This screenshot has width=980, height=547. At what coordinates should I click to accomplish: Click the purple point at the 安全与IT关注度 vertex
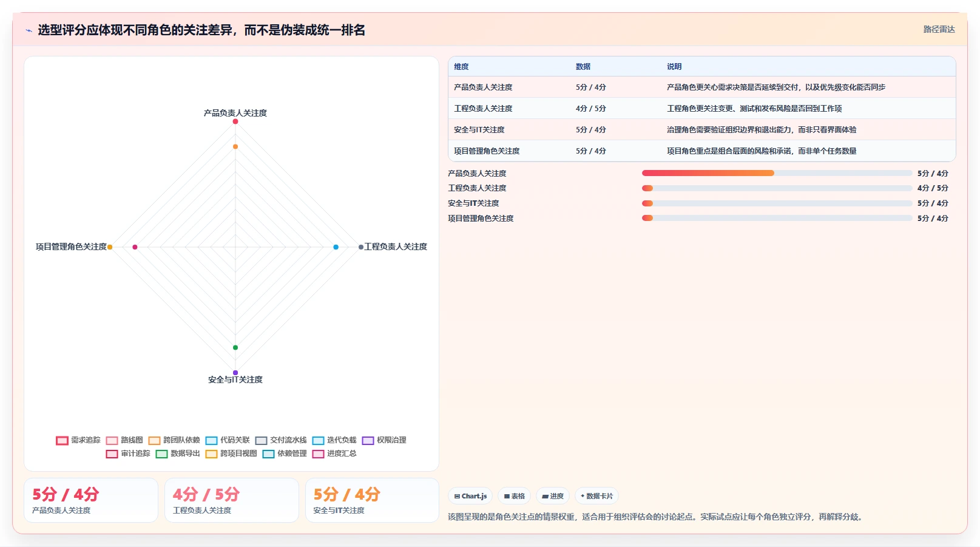tap(235, 373)
